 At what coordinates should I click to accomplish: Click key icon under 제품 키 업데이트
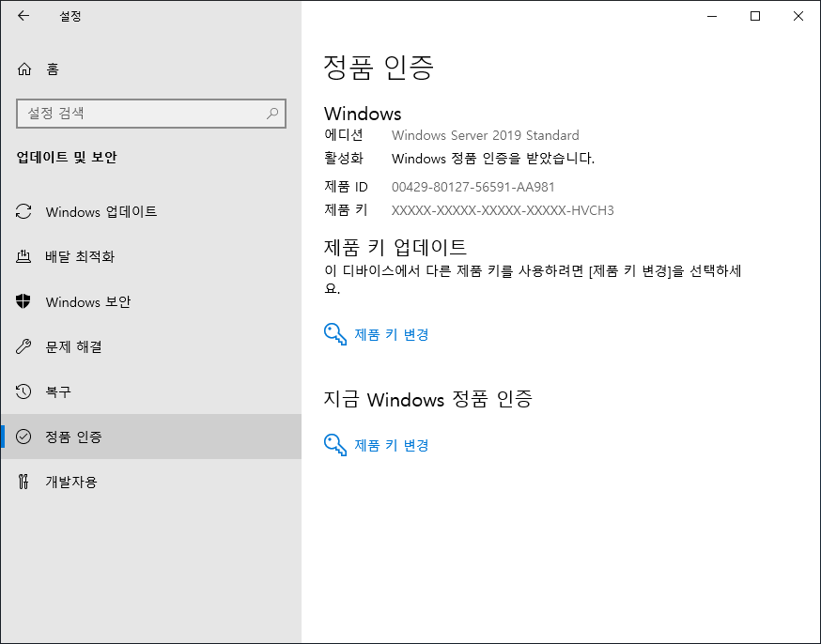[x=335, y=334]
